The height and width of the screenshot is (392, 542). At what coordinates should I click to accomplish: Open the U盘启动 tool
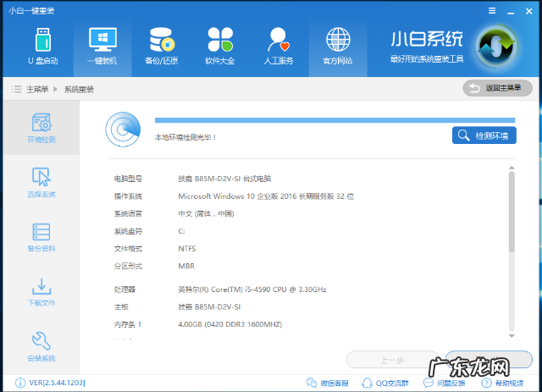(43, 47)
